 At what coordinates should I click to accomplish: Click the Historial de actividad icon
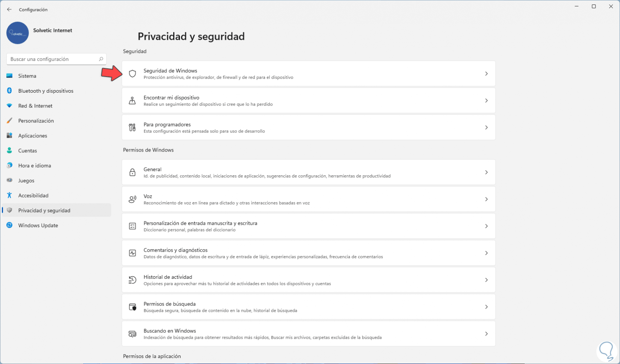132,280
